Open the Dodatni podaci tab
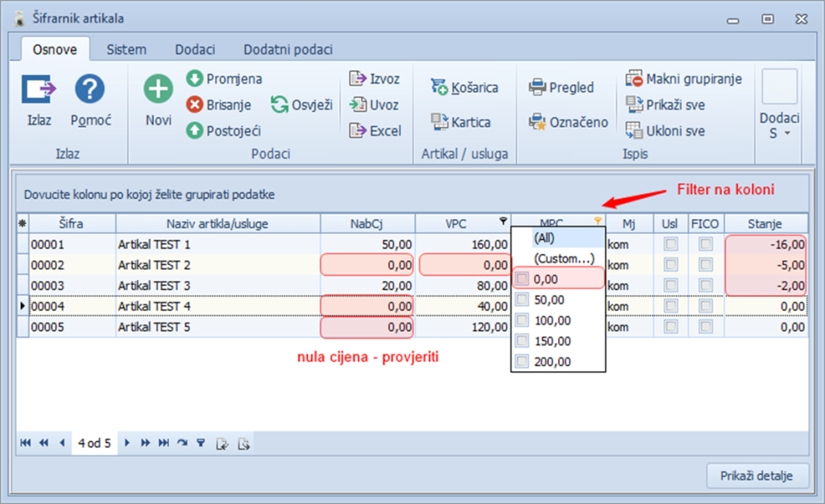The width and height of the screenshot is (825, 504). [x=288, y=50]
